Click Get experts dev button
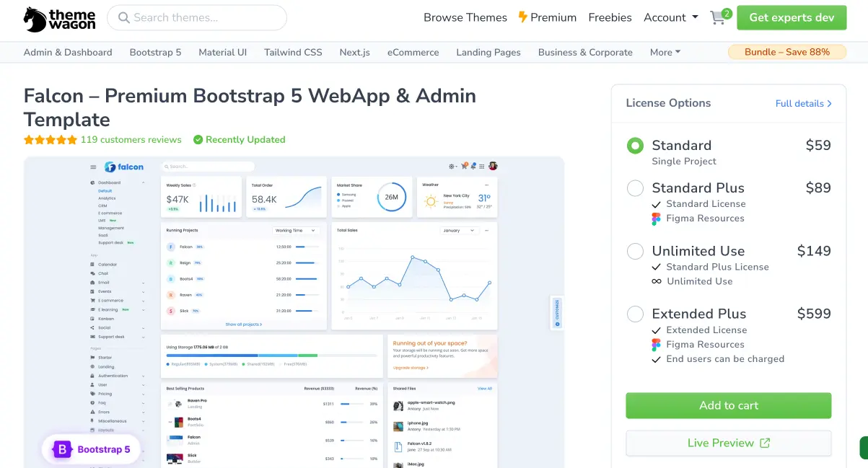This screenshot has height=468, width=868. (x=792, y=17)
